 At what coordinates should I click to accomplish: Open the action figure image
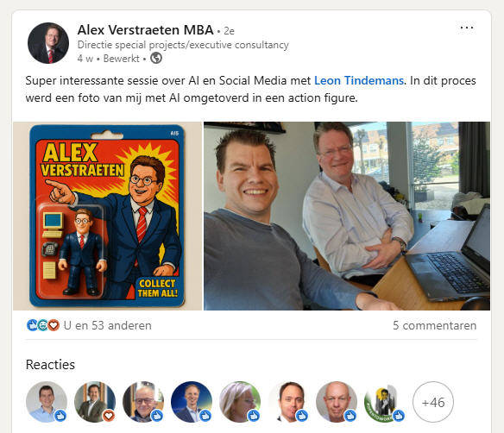(x=107, y=216)
